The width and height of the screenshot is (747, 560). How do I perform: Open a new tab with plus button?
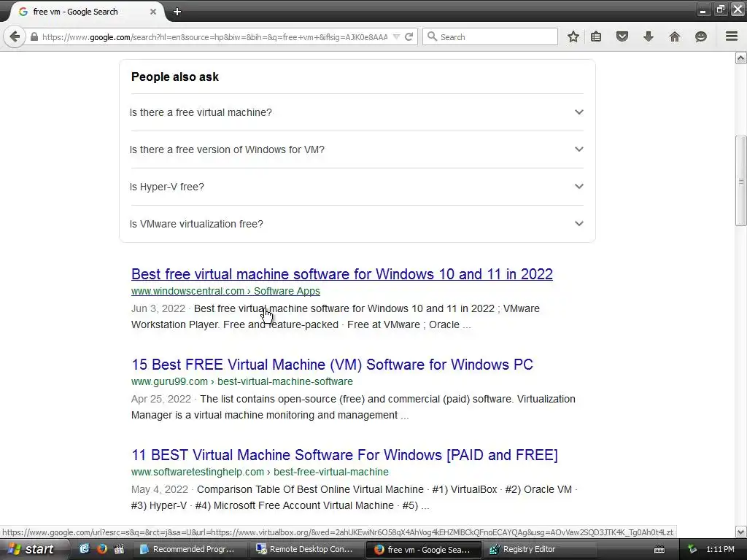pos(177,12)
